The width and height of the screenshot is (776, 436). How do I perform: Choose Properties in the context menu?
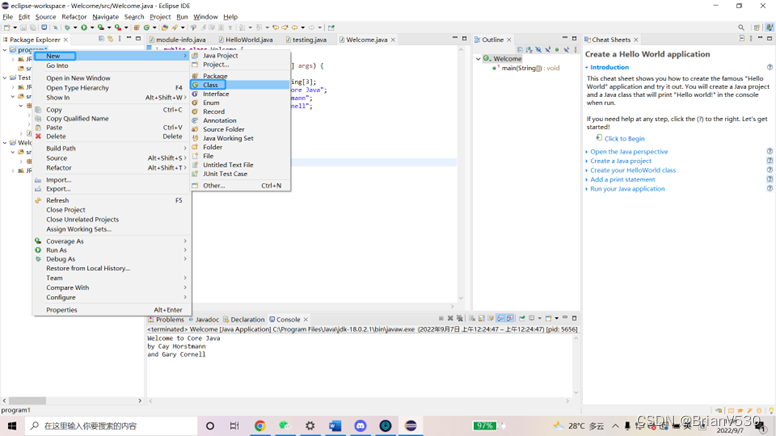[x=112, y=310]
